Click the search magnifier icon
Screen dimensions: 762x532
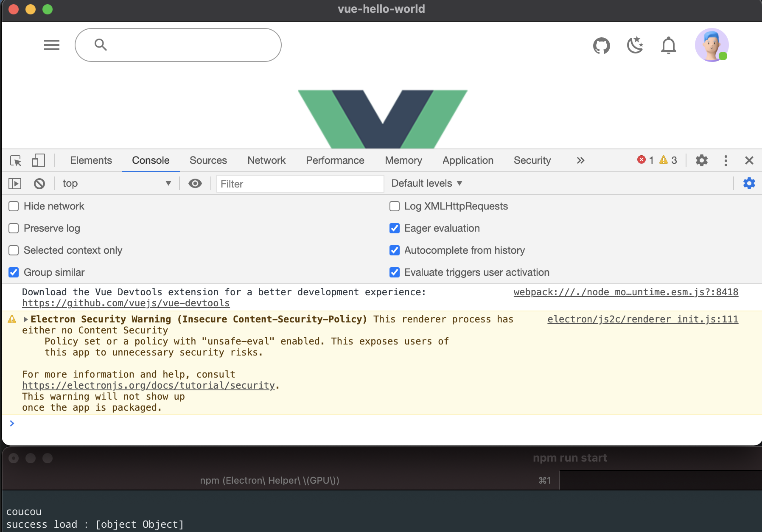[101, 45]
